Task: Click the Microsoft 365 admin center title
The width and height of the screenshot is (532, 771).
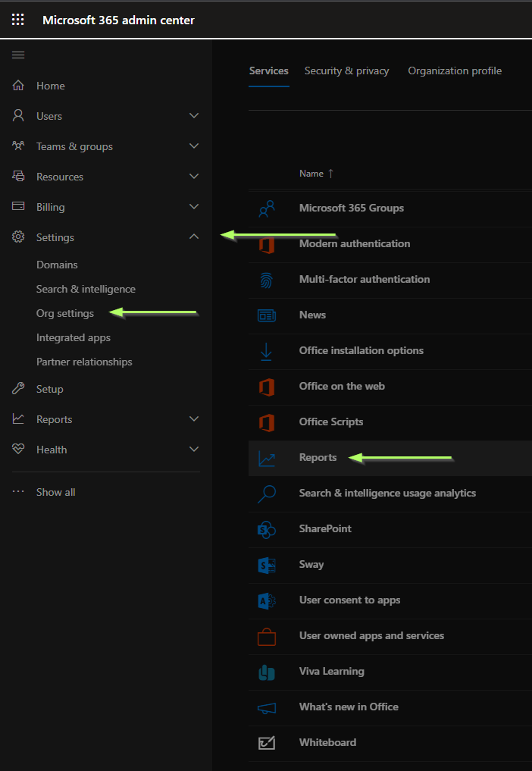Action: click(x=118, y=20)
